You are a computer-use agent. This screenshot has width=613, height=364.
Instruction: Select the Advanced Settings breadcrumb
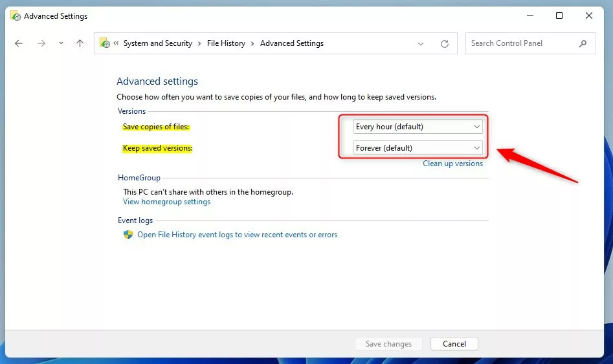292,43
